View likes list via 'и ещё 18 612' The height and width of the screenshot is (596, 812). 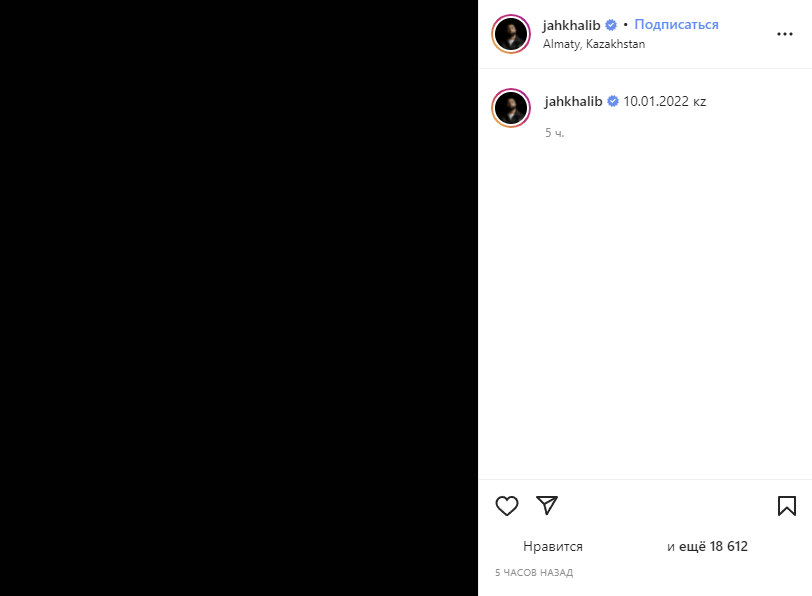(707, 546)
